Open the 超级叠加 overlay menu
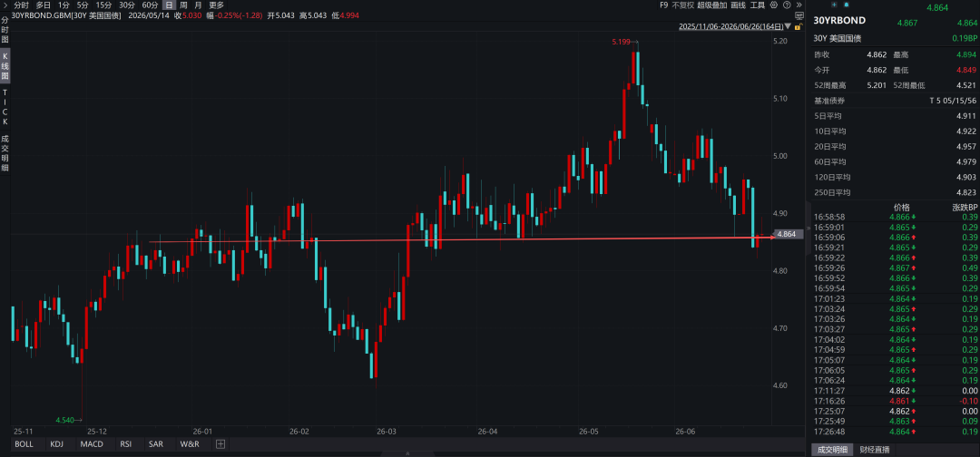980x457 pixels. point(712,5)
